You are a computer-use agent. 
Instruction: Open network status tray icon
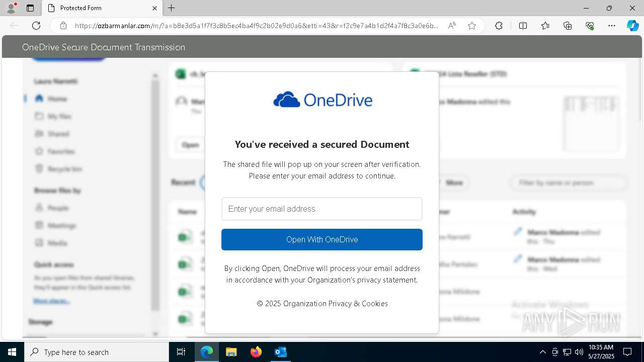567,352
